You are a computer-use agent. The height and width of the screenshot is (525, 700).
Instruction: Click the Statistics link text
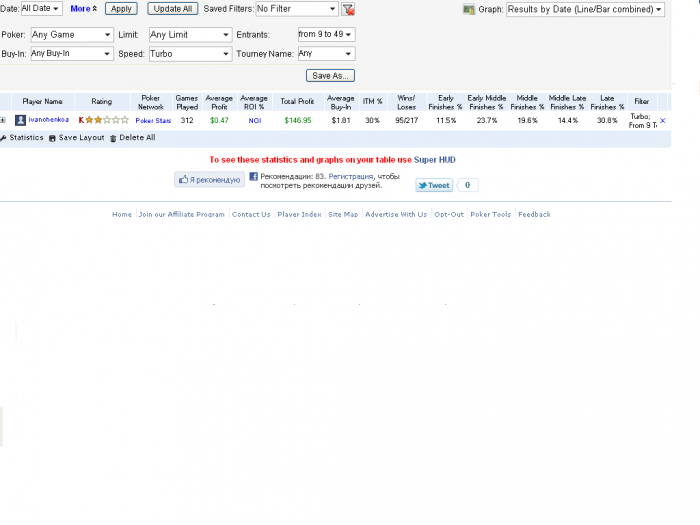point(26,138)
